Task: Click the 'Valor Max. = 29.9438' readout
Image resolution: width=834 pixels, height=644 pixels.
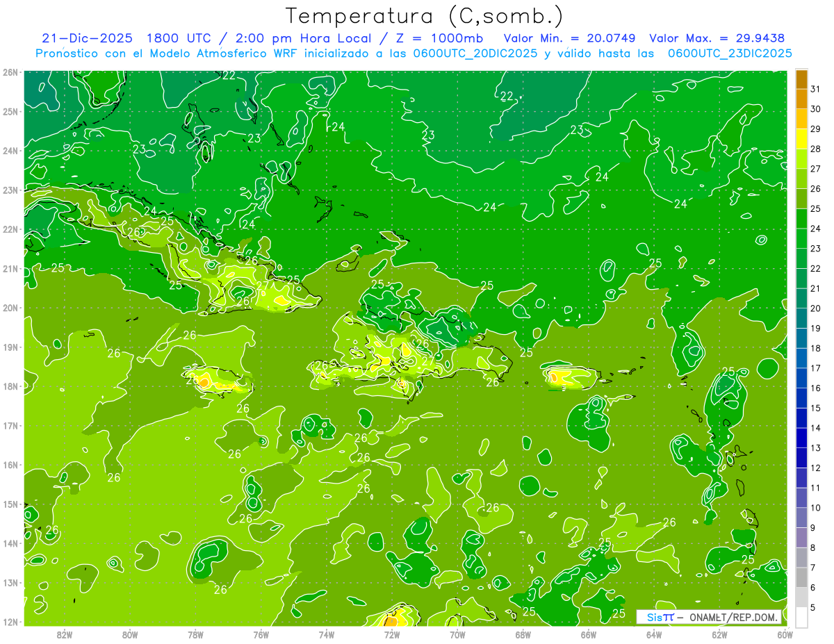Action: (717, 38)
